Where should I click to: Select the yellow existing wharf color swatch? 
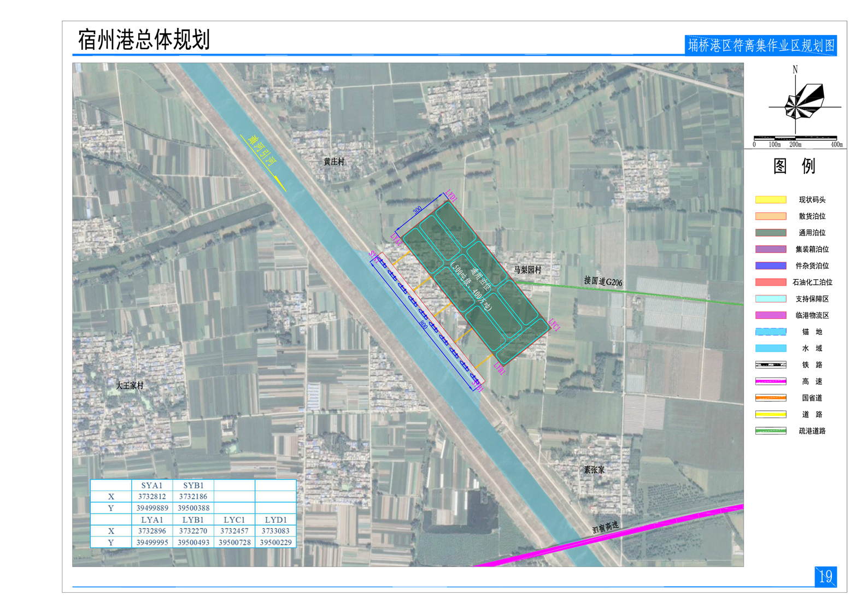(770, 200)
